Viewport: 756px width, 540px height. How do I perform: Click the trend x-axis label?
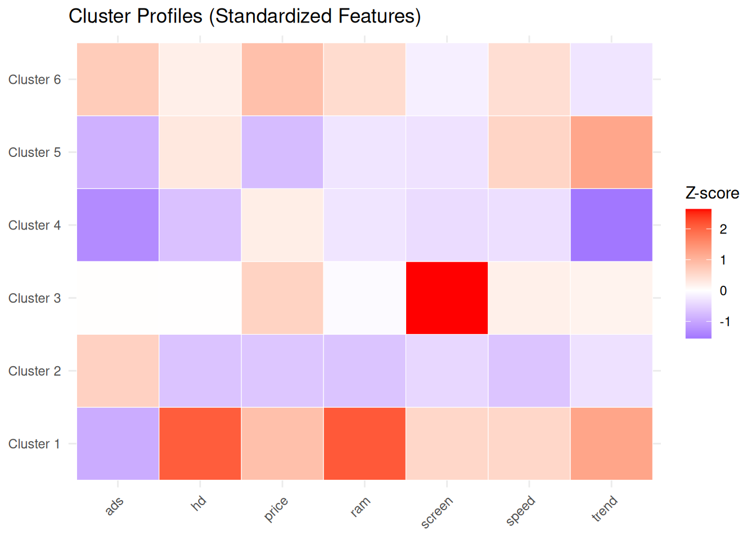(x=605, y=508)
